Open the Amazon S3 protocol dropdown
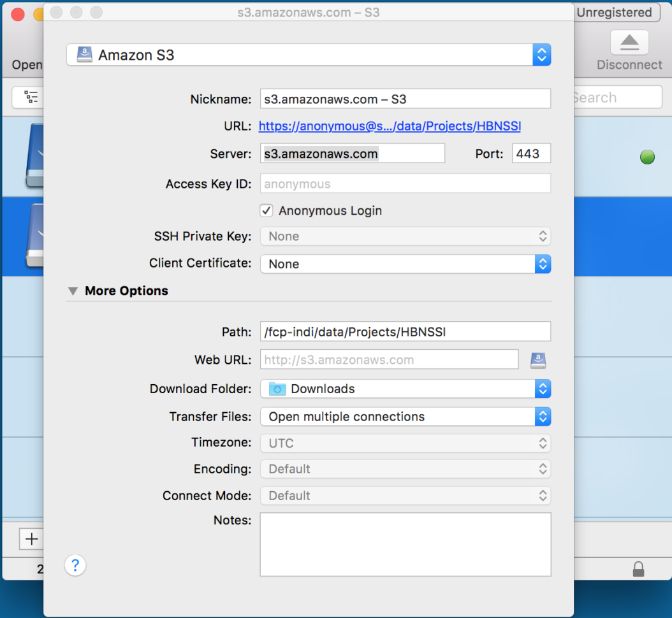The width and height of the screenshot is (672, 618). tap(309, 55)
